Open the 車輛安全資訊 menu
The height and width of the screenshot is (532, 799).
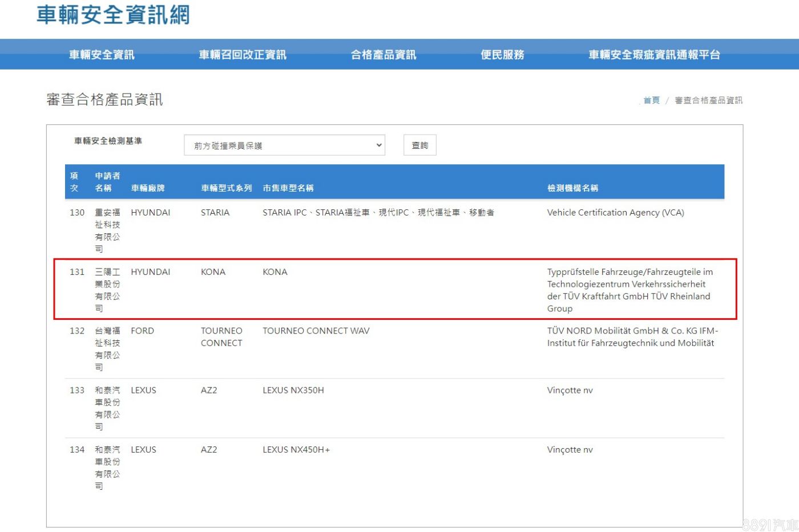pyautogui.click(x=102, y=55)
